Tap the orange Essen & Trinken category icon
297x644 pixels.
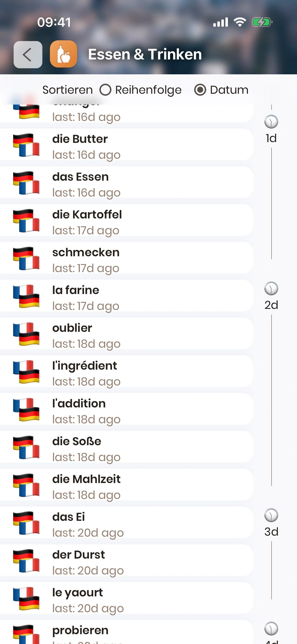[64, 54]
